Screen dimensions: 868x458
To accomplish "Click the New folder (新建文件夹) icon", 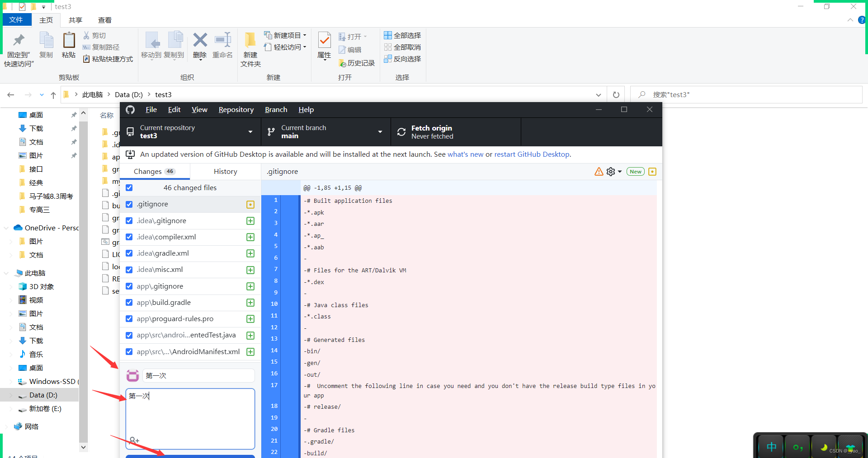I will coord(250,40).
